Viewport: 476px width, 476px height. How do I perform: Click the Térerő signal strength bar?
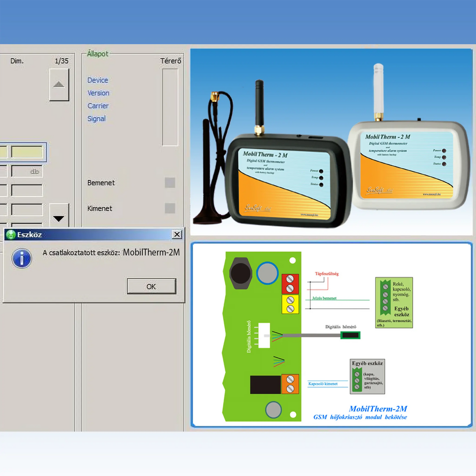coord(170,107)
